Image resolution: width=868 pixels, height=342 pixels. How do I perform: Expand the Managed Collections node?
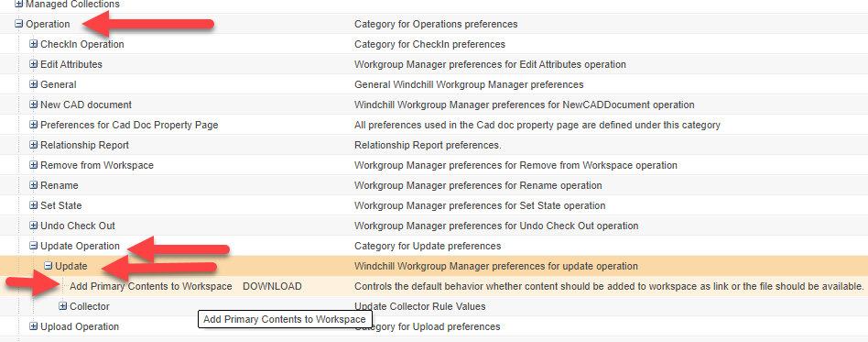pyautogui.click(x=19, y=4)
